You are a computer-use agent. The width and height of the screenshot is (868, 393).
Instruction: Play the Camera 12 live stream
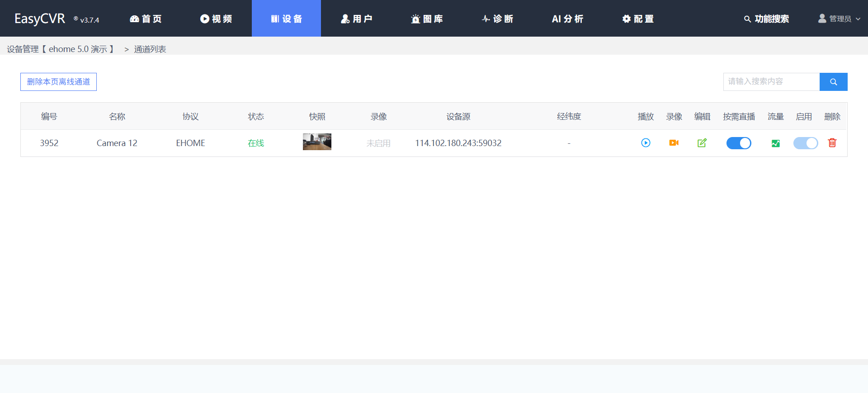tap(646, 143)
